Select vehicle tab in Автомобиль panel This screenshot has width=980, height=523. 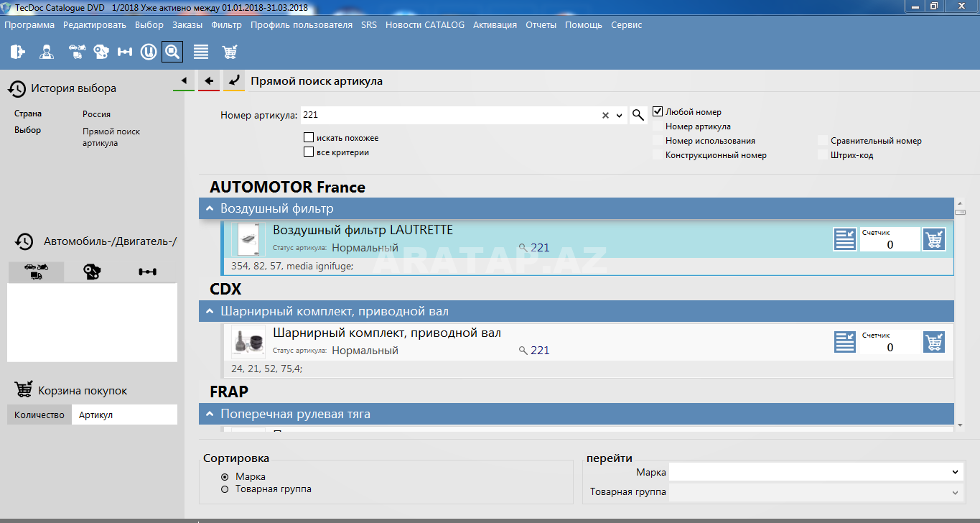pyautogui.click(x=35, y=272)
